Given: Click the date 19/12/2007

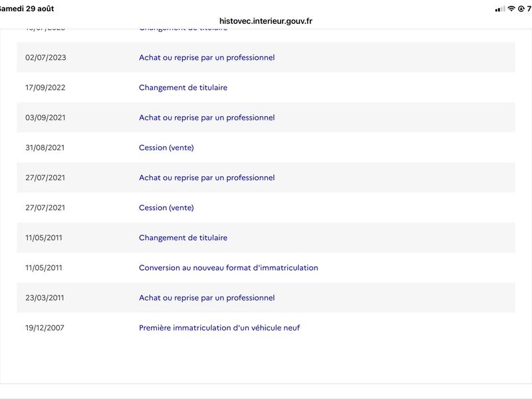Looking at the screenshot, I should [45, 328].
